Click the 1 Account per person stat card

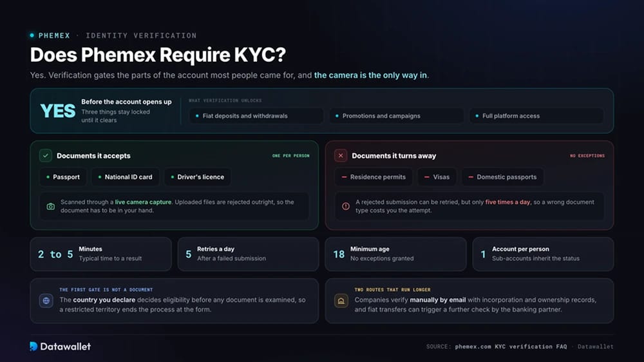(543, 254)
